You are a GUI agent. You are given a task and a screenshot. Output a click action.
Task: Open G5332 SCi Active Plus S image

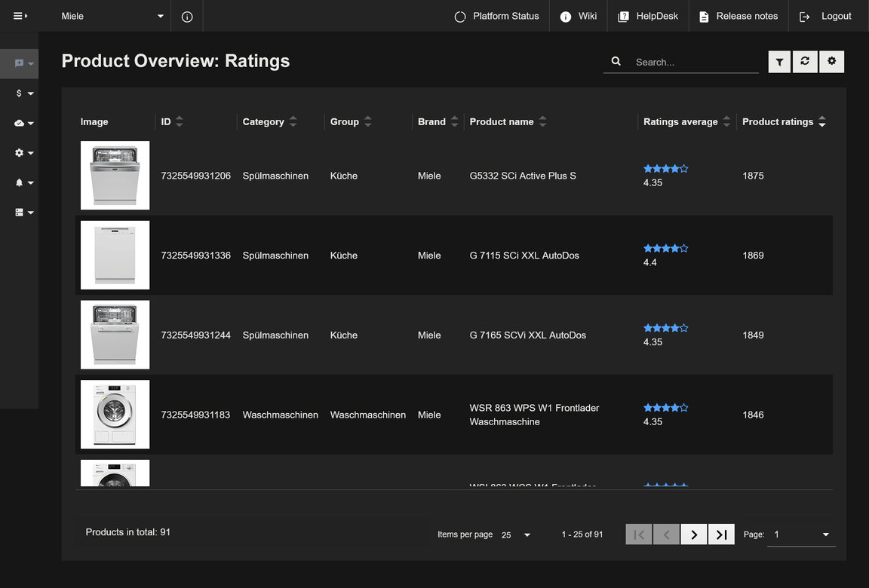(x=115, y=176)
